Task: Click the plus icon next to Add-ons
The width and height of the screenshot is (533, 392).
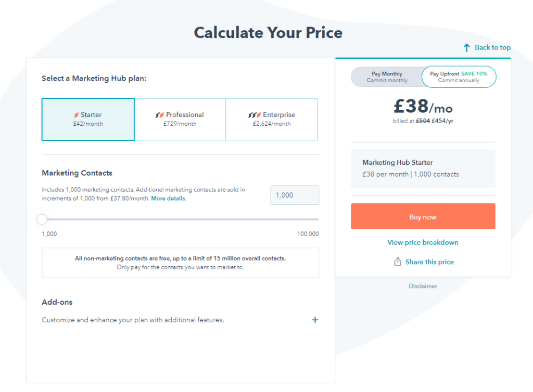Action: click(x=315, y=320)
